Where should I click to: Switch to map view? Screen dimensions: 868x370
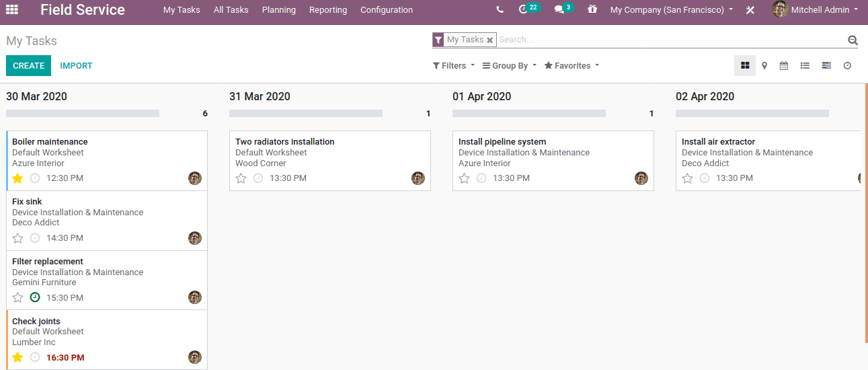tap(764, 65)
